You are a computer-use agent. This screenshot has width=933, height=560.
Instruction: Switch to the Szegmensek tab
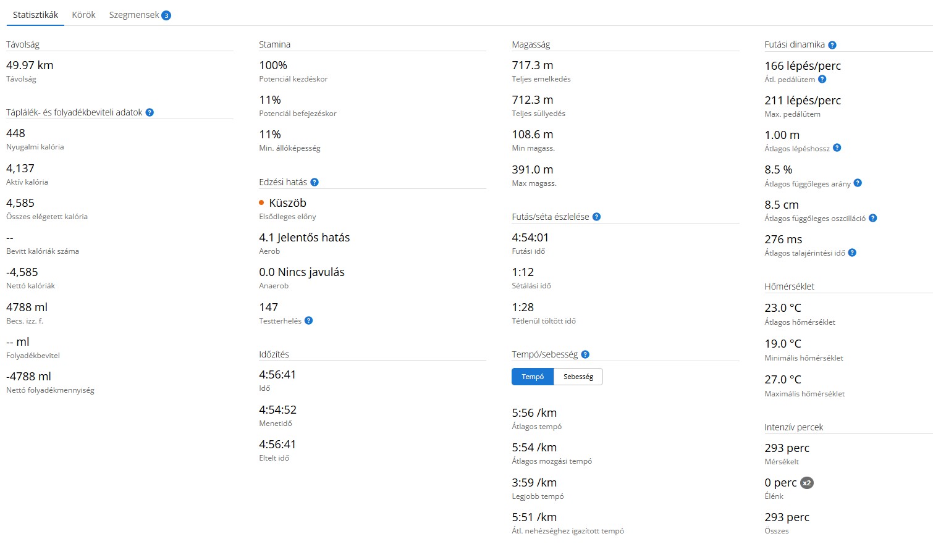pos(134,15)
